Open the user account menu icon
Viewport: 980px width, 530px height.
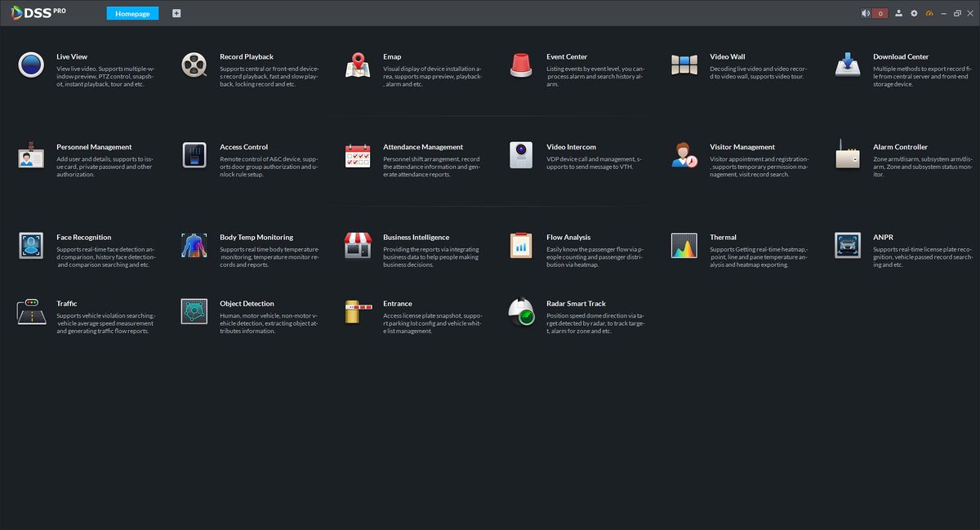(899, 13)
